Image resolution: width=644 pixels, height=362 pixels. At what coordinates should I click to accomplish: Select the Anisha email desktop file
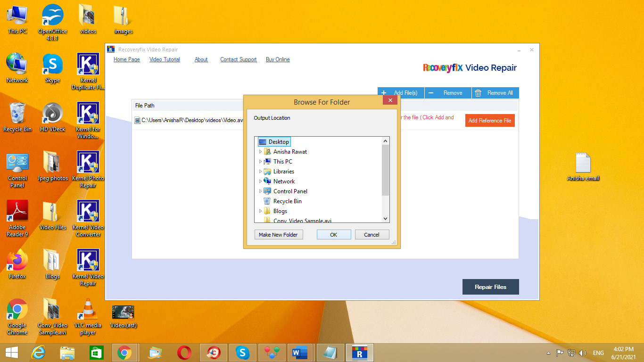583,167
